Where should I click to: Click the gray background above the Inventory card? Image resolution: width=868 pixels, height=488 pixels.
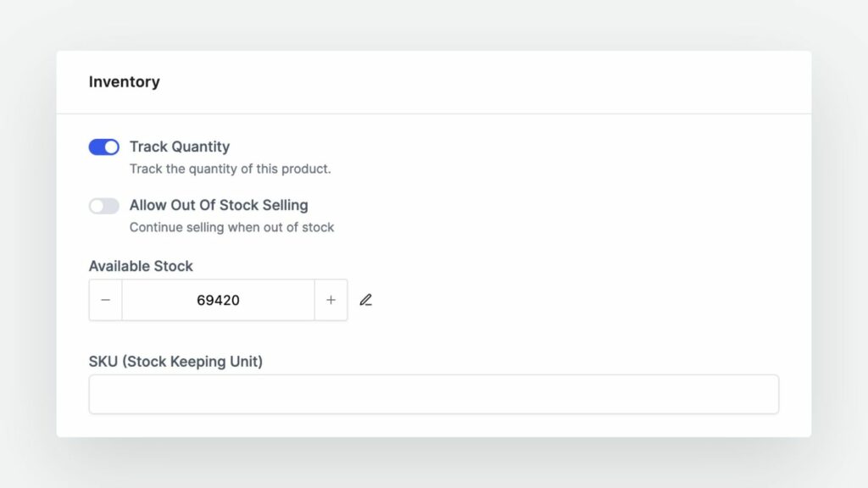434,24
